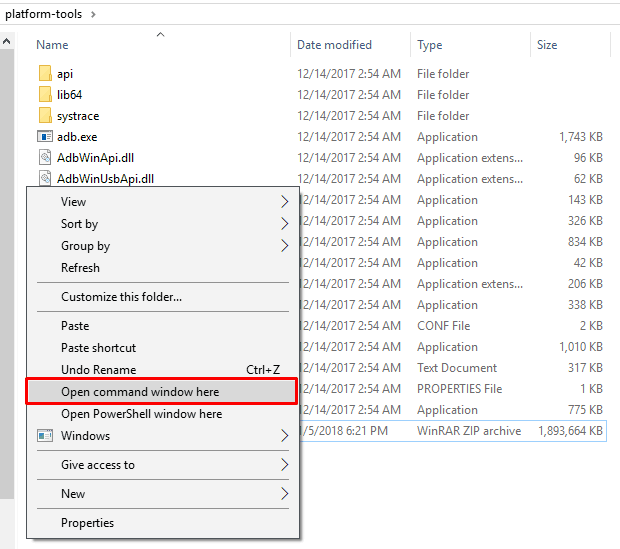The height and width of the screenshot is (549, 620).
Task: Select the api folder name
Action: [65, 74]
